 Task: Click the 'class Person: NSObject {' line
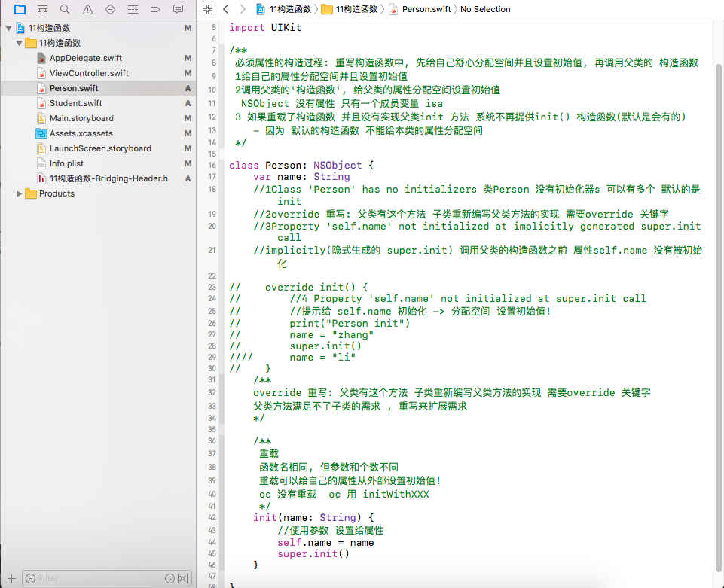click(301, 165)
